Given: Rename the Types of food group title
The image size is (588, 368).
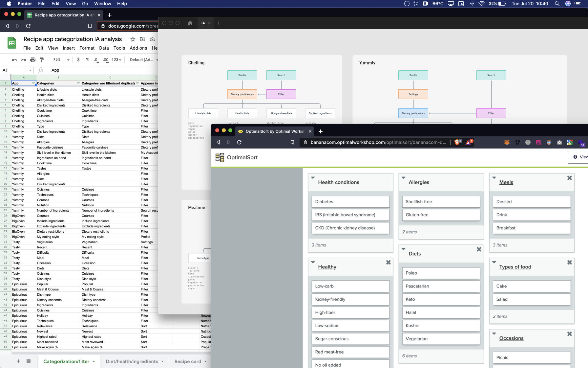Looking at the screenshot, I should click(515, 267).
